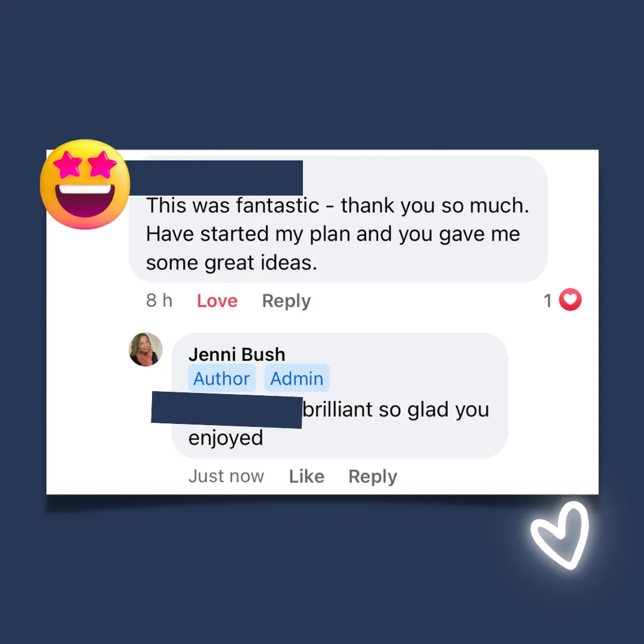The height and width of the screenshot is (644, 644).
Task: Click the 'some great ideas.' text line
Action: click(x=231, y=263)
